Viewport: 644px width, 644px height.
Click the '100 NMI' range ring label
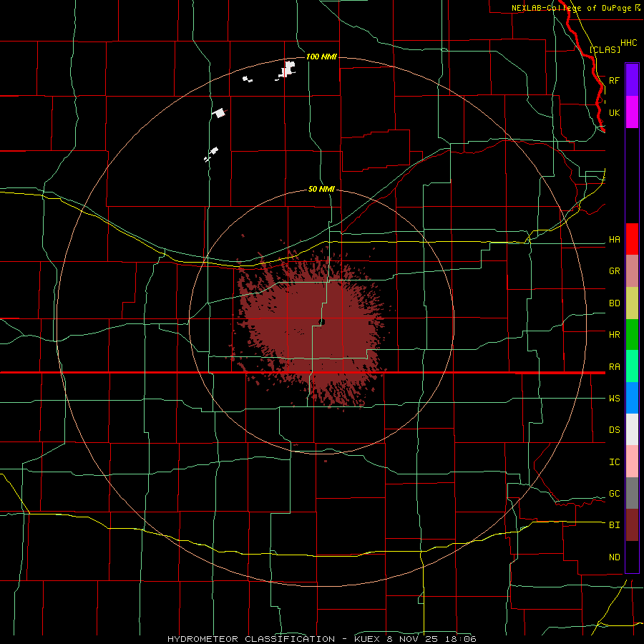tap(321, 57)
